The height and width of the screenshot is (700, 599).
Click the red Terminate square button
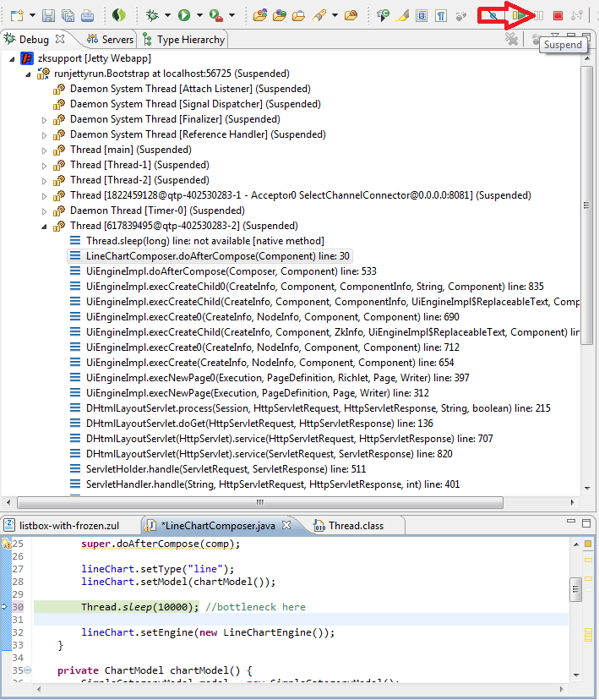(x=558, y=15)
